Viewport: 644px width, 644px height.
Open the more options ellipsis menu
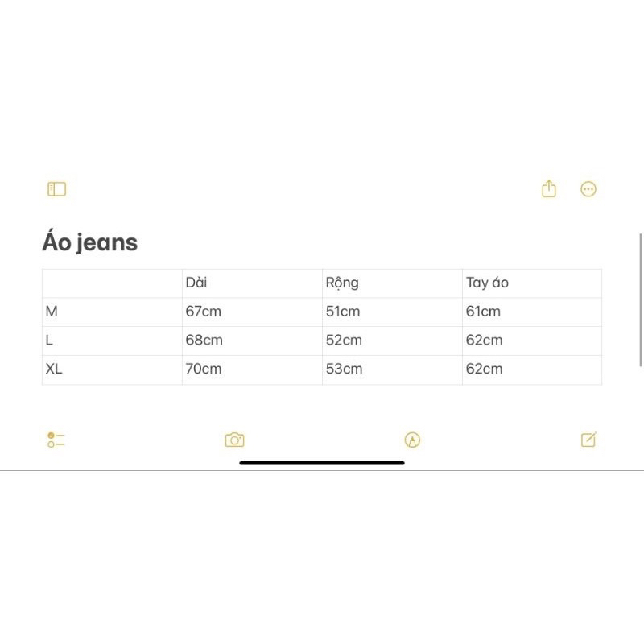tap(588, 189)
